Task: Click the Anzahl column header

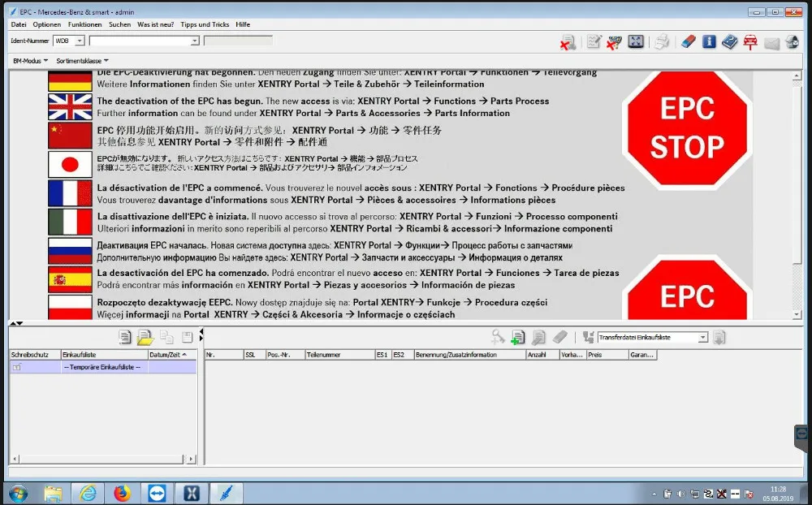Action: click(x=542, y=355)
